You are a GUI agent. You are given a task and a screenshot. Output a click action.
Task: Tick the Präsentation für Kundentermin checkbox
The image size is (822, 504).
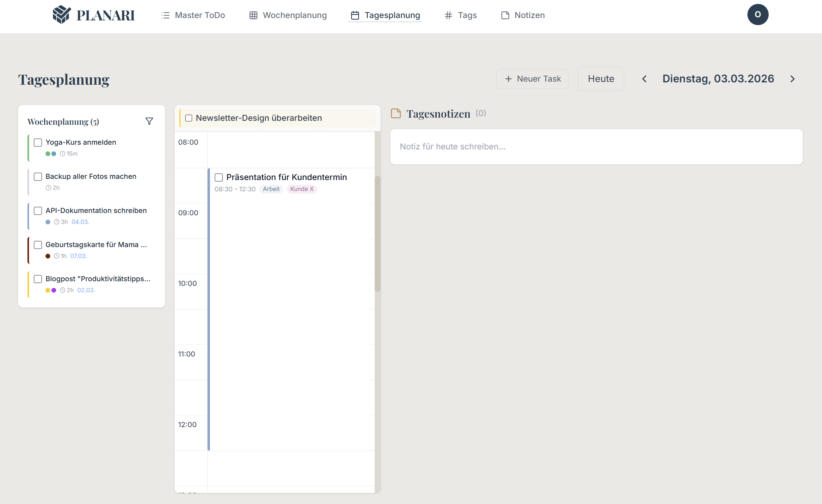point(219,177)
